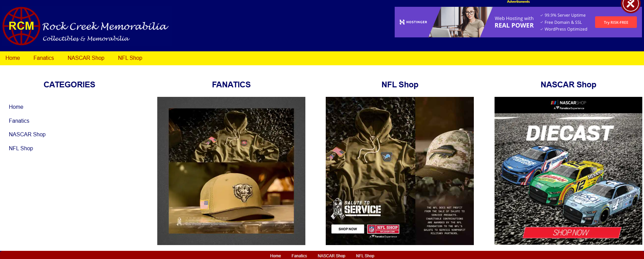Click the Fanatics link in the red footer
This screenshot has height=259, width=644.
tap(299, 256)
